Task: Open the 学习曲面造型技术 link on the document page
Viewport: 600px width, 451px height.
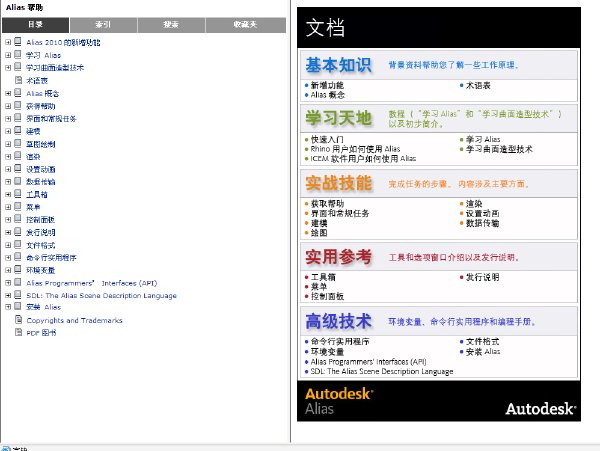Action: tap(499, 149)
